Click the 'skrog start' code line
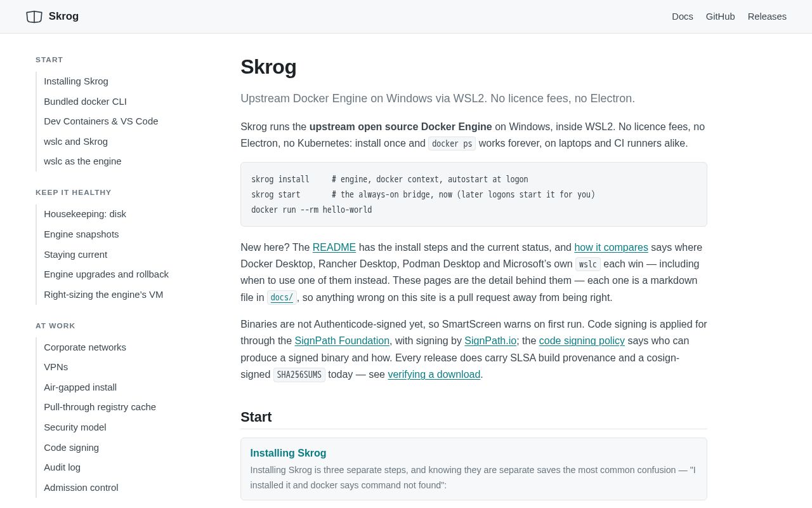This screenshot has width=812, height=508. tap(423, 195)
